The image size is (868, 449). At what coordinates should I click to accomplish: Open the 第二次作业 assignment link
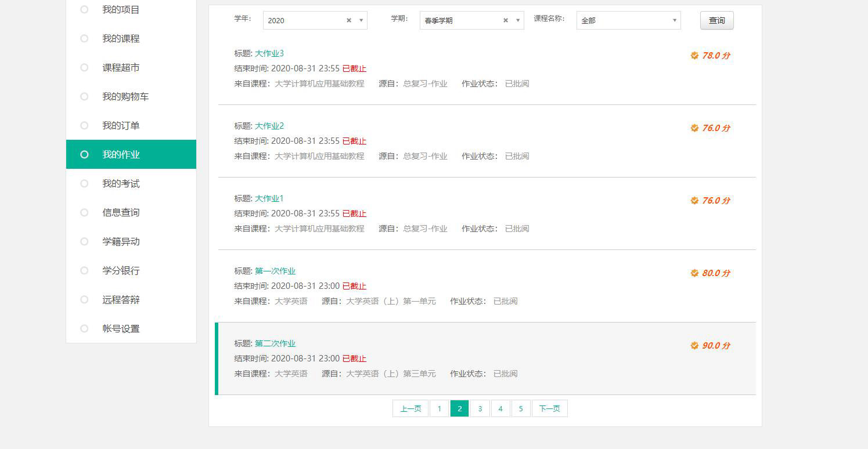click(x=275, y=343)
